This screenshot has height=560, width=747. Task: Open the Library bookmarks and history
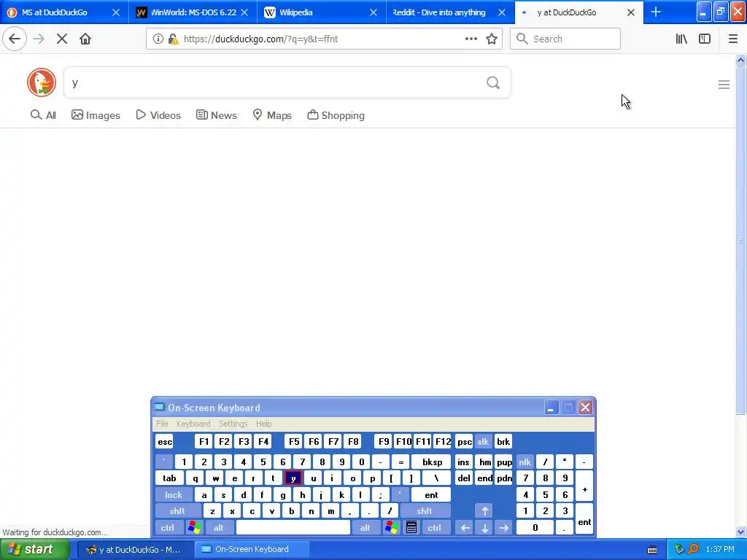tap(681, 39)
